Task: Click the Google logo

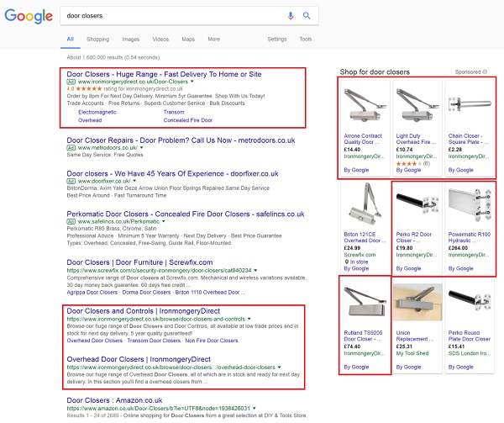Action: coord(30,15)
